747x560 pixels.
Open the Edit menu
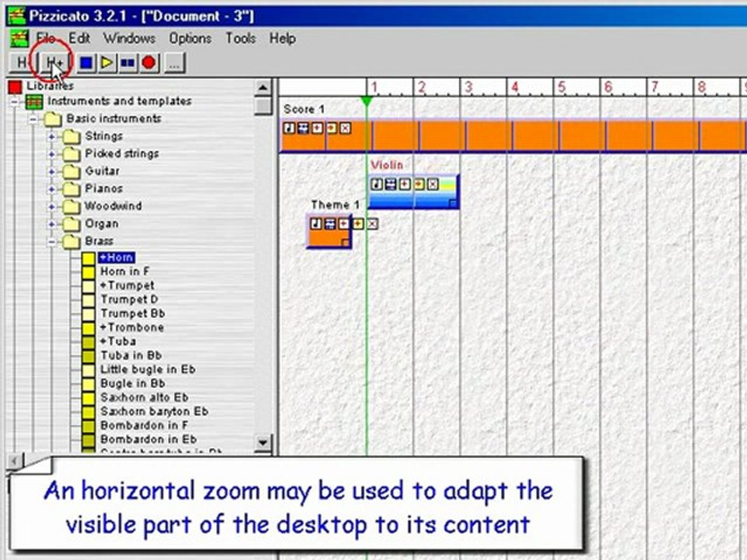[79, 38]
